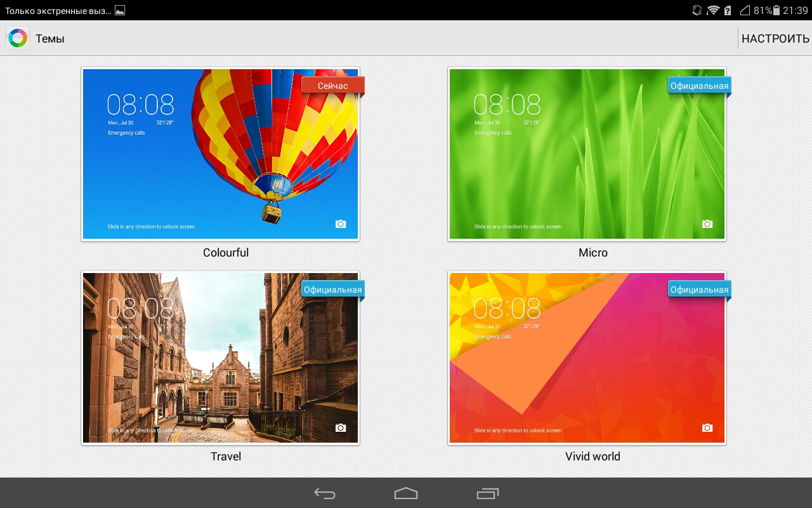Select the Colourful balloon theme thumbnail
The width and height of the screenshot is (812, 508).
220,154
